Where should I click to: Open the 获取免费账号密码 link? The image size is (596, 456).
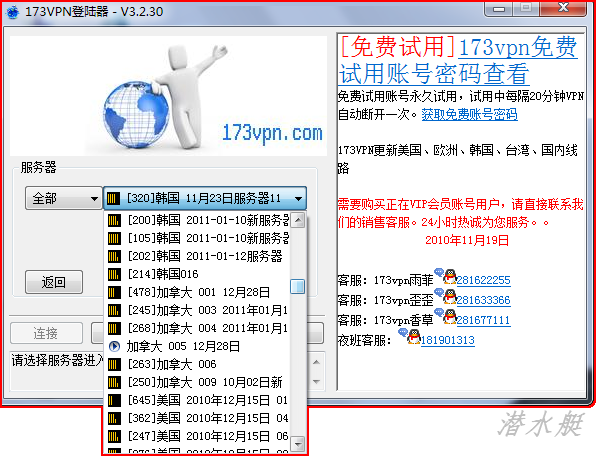tap(469, 114)
